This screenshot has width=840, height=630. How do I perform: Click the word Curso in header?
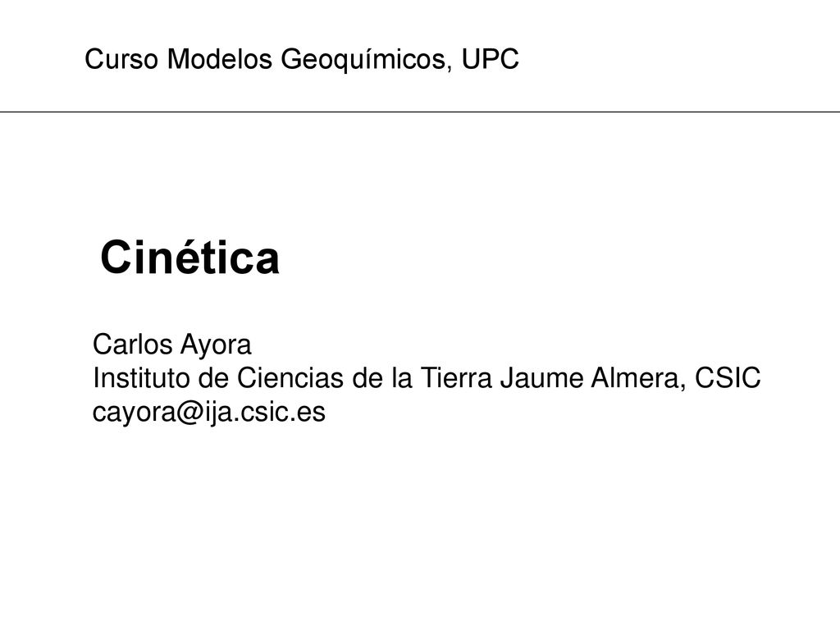tap(121, 59)
